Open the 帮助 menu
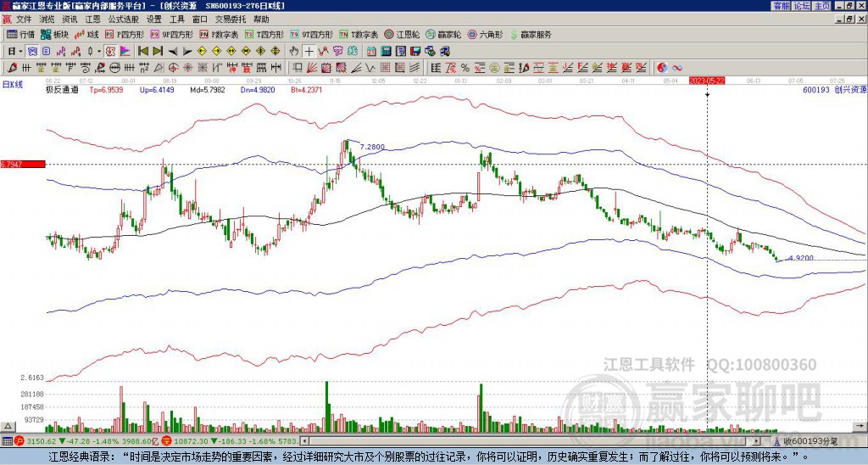 [261, 19]
